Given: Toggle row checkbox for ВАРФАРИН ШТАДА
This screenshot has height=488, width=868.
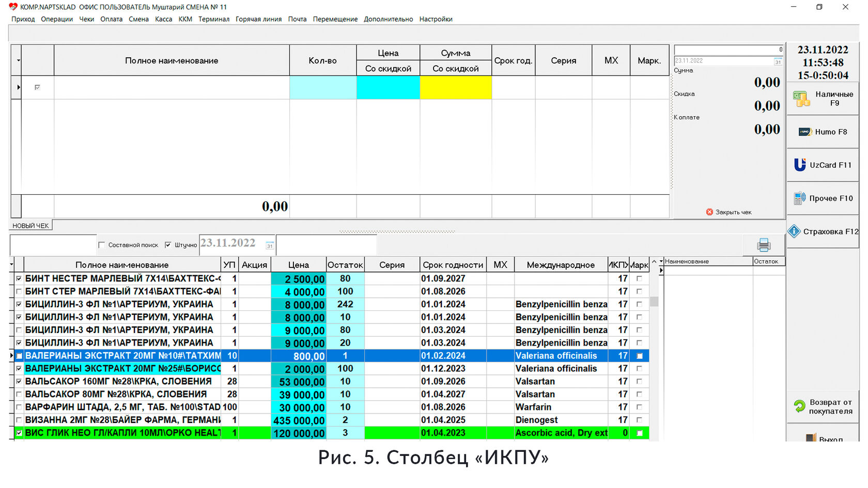Looking at the screenshot, I should click(19, 407).
